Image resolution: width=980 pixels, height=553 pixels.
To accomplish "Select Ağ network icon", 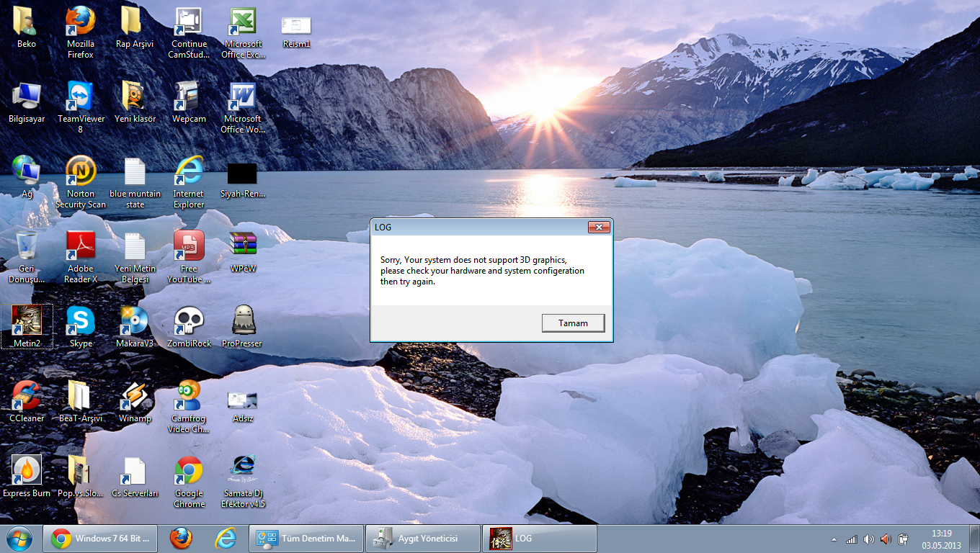I will click(27, 177).
